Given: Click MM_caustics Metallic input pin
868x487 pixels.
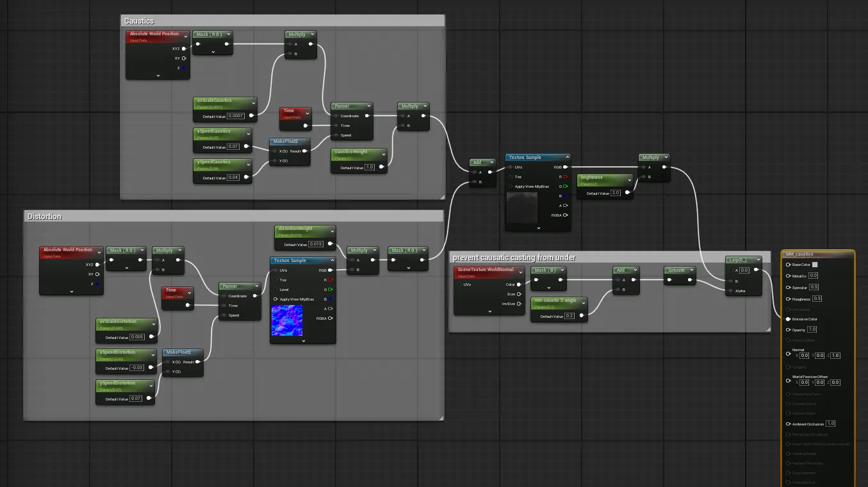Looking at the screenshot, I should (x=788, y=276).
